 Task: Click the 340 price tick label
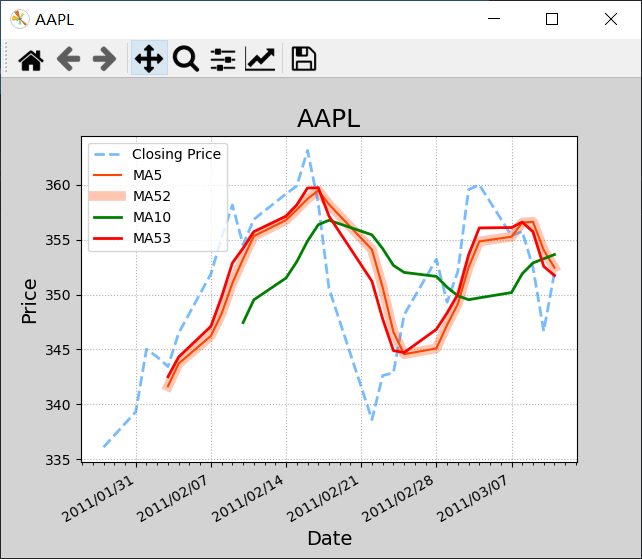tap(58, 405)
